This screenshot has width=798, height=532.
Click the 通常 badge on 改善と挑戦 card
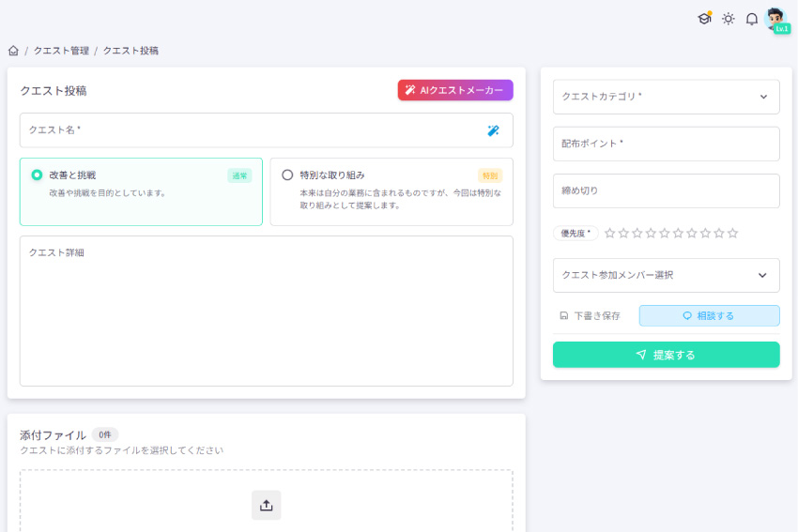click(239, 175)
